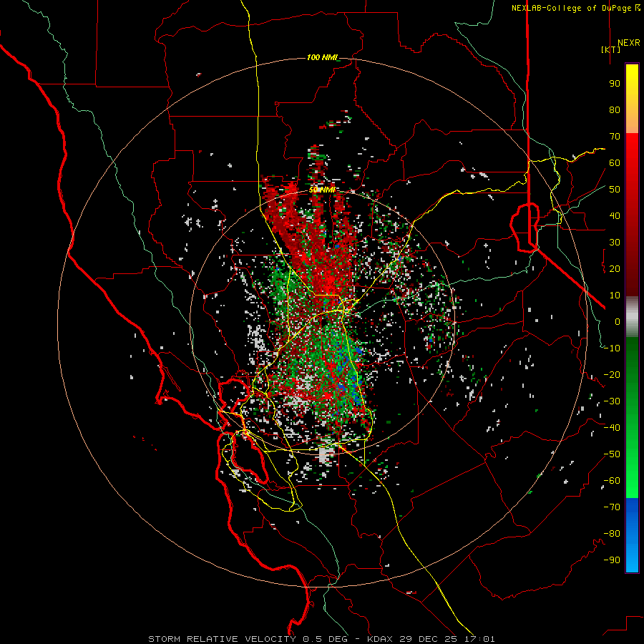Click the -40 tick label on the scale

pos(612,428)
